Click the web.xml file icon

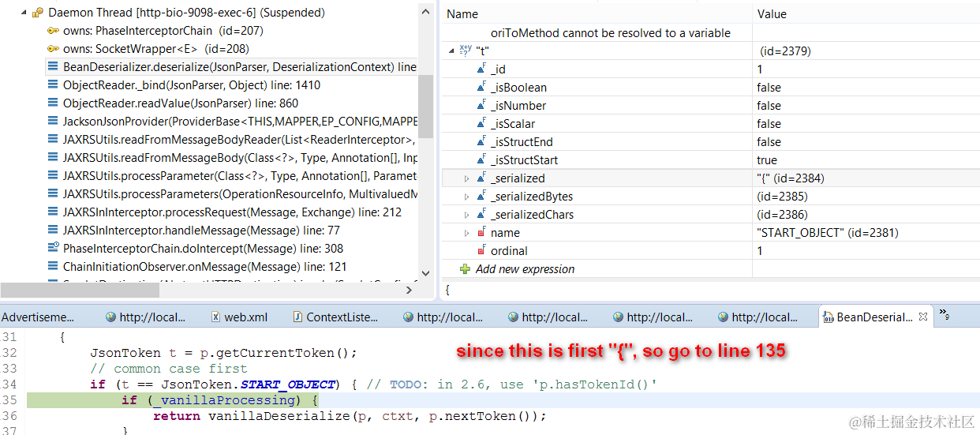click(215, 317)
